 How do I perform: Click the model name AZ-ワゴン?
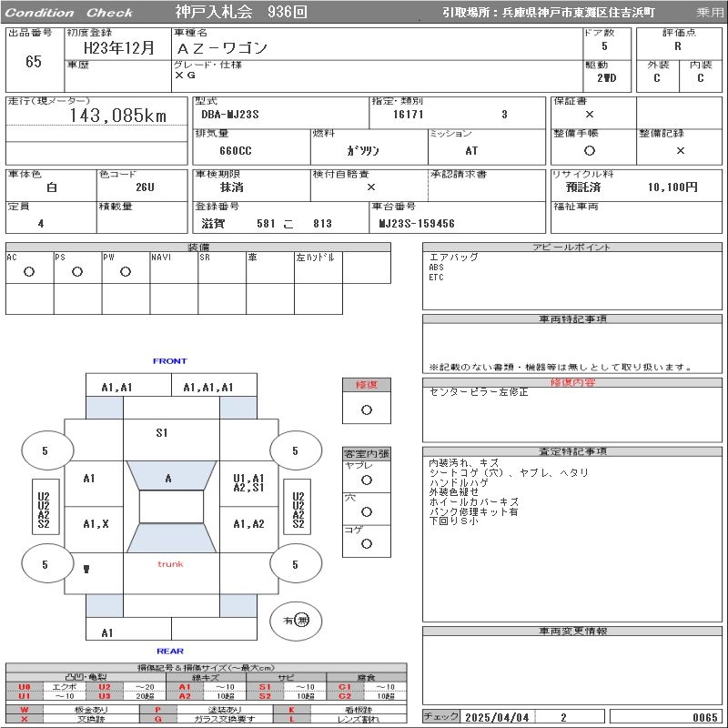click(x=222, y=48)
